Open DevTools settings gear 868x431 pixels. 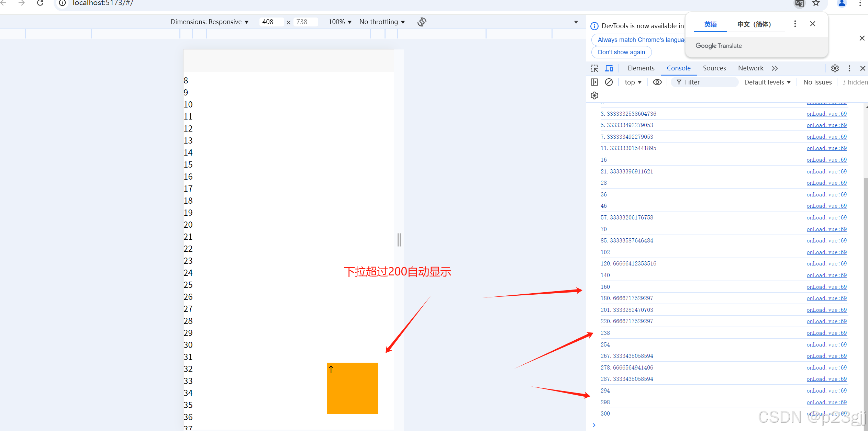coord(835,68)
